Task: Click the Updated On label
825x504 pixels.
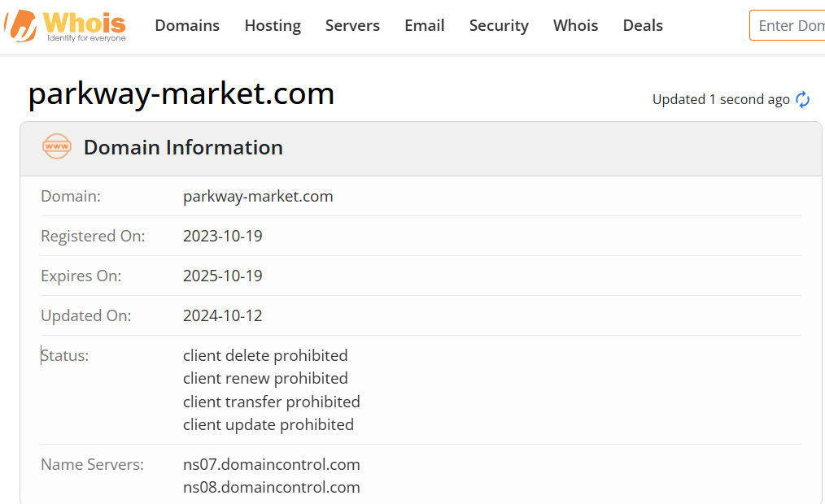Action: point(85,315)
